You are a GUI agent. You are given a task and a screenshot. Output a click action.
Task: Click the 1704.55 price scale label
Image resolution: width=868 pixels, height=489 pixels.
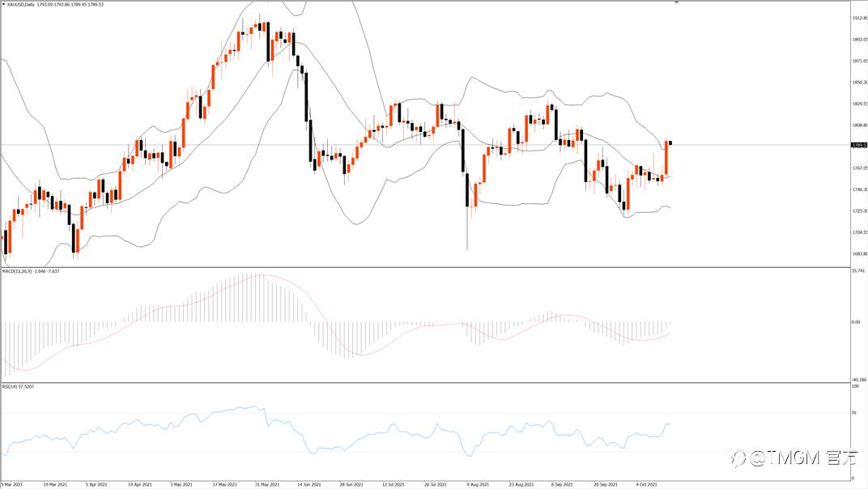[x=860, y=232]
